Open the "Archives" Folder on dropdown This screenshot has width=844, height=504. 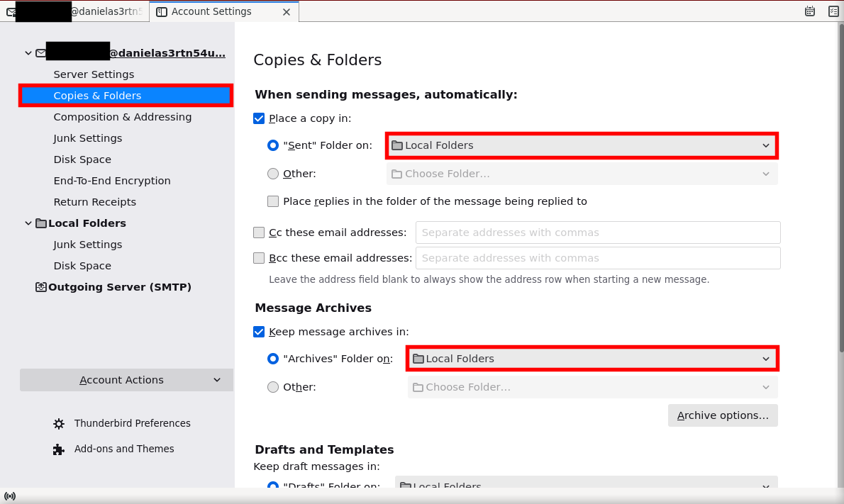coord(592,359)
